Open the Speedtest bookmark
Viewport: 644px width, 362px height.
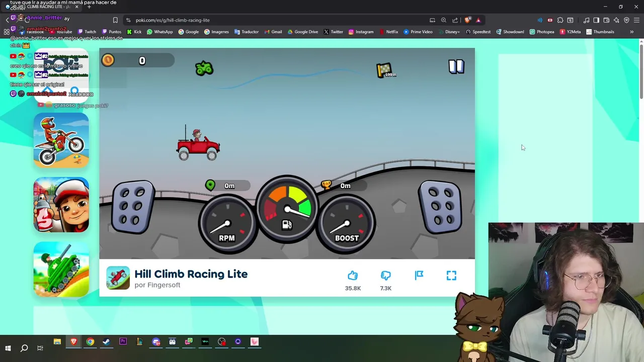pos(478,32)
